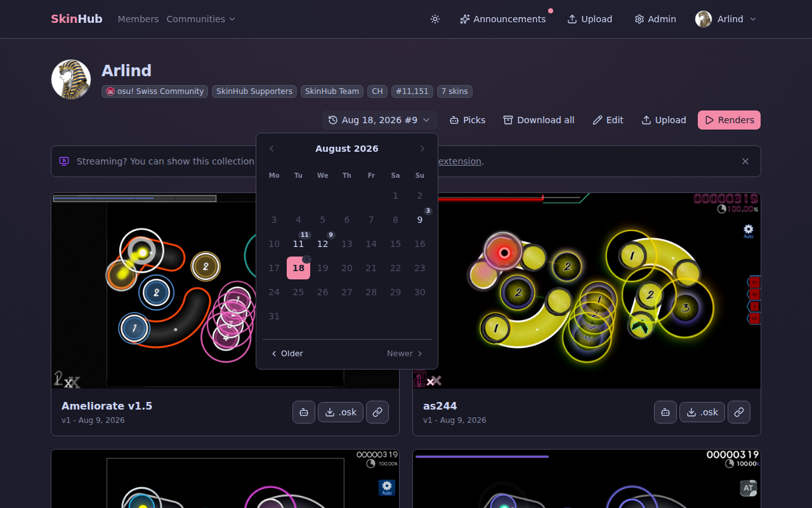The width and height of the screenshot is (812, 508).
Task: Download .osk for as244
Action: pos(702,412)
